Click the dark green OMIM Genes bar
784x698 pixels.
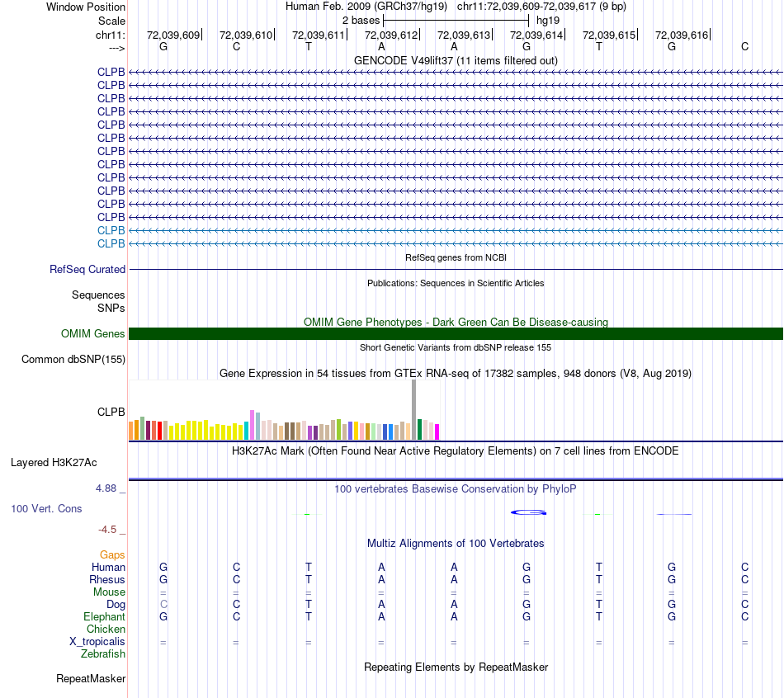pyautogui.click(x=456, y=333)
